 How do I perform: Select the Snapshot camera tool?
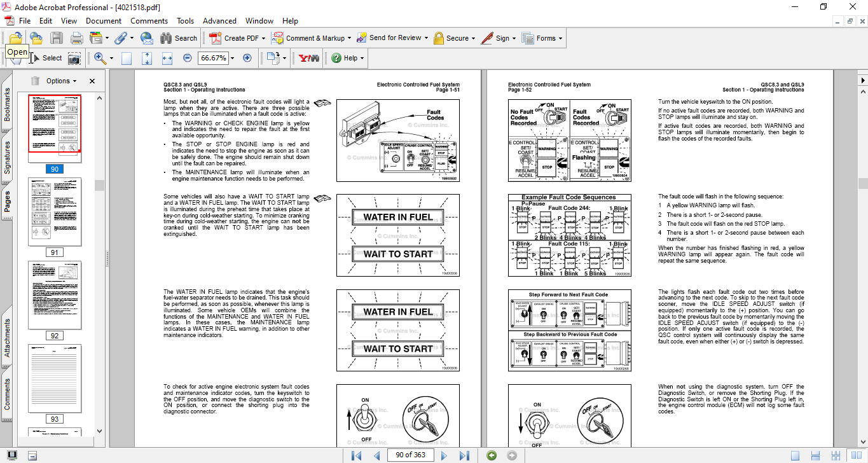[x=74, y=59]
